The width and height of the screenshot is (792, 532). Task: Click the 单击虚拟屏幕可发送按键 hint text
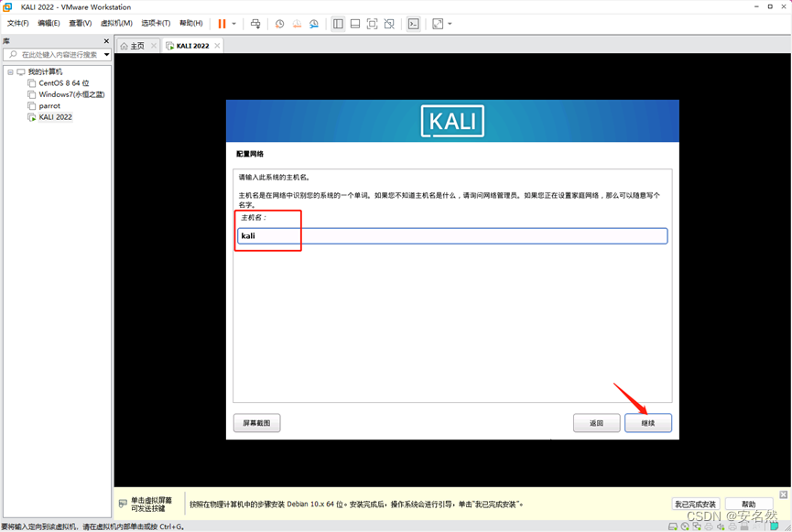[151, 505]
